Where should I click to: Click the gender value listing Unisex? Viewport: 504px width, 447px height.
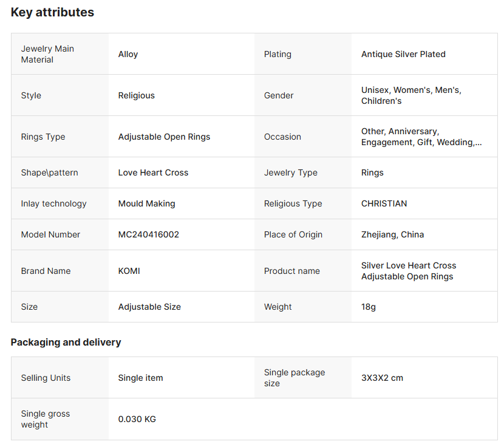click(411, 95)
